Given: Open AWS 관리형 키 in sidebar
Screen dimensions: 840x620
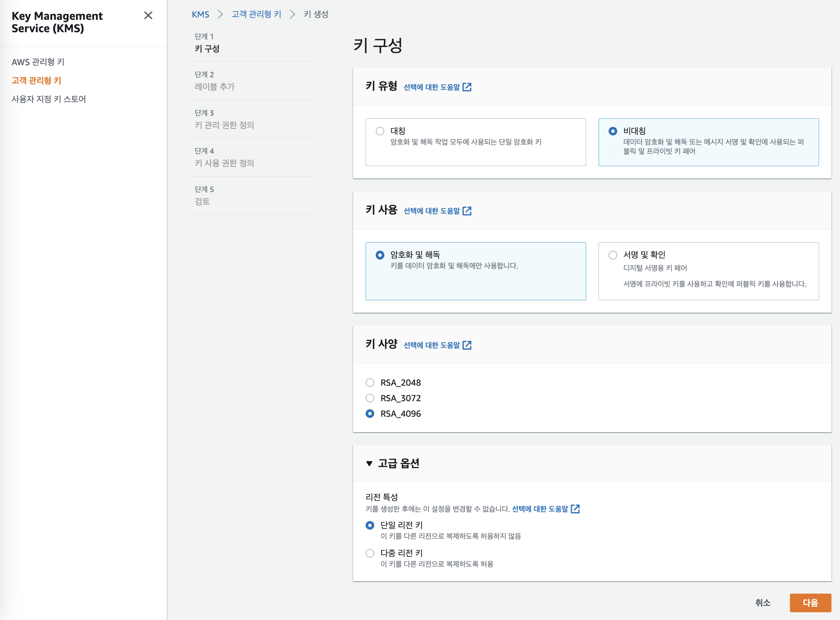Looking at the screenshot, I should click(38, 62).
